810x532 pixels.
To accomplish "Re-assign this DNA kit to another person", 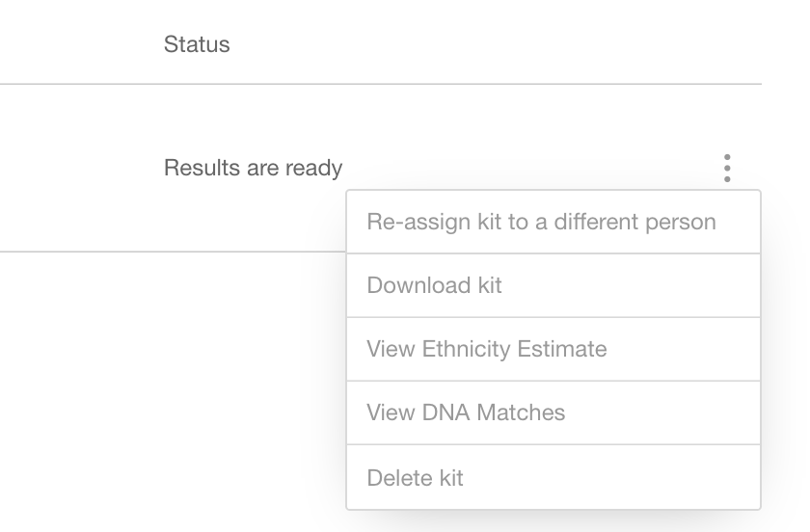I will (x=553, y=222).
